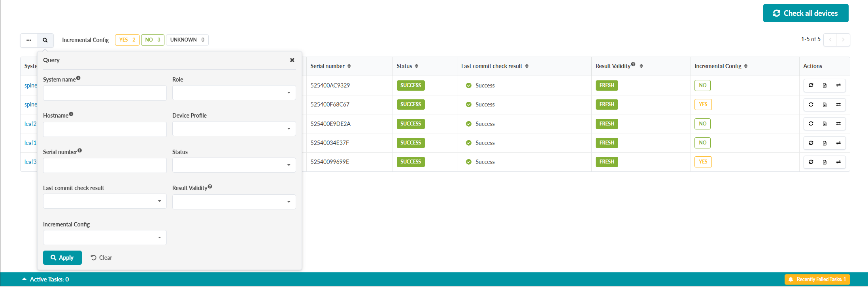This screenshot has width=868, height=287.
Task: Open the Status dropdown in Query panel
Action: tap(234, 165)
